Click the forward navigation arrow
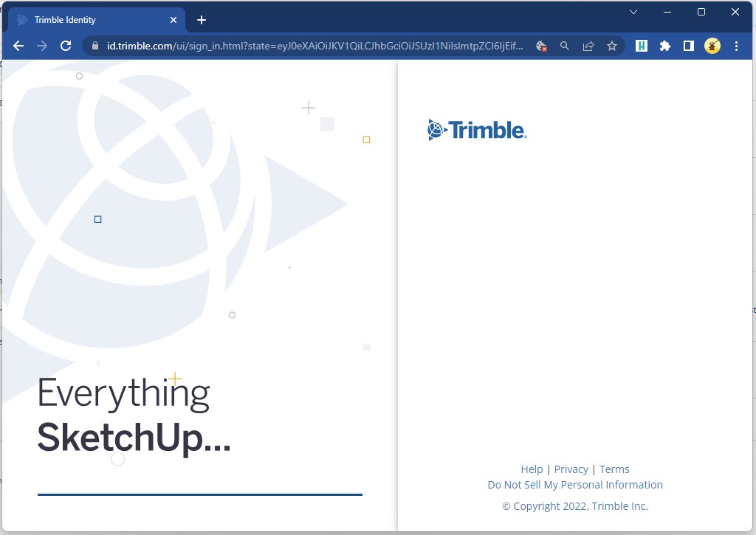756x535 pixels. [x=42, y=46]
